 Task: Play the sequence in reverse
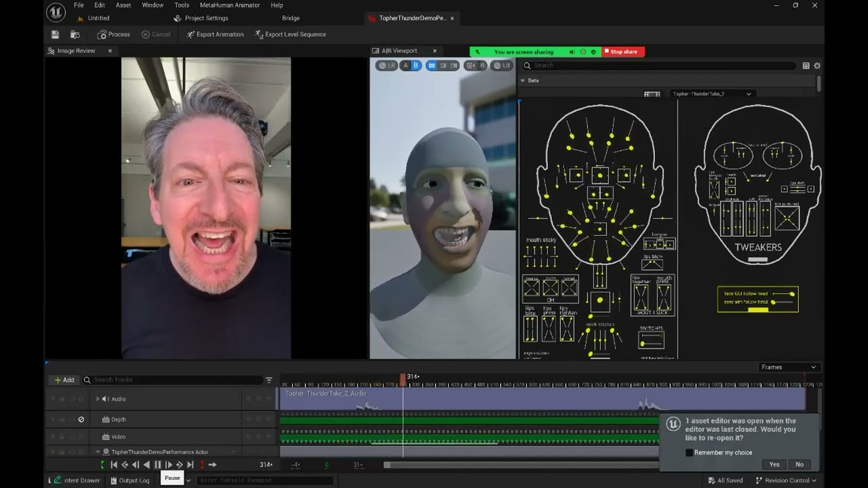[x=146, y=464]
